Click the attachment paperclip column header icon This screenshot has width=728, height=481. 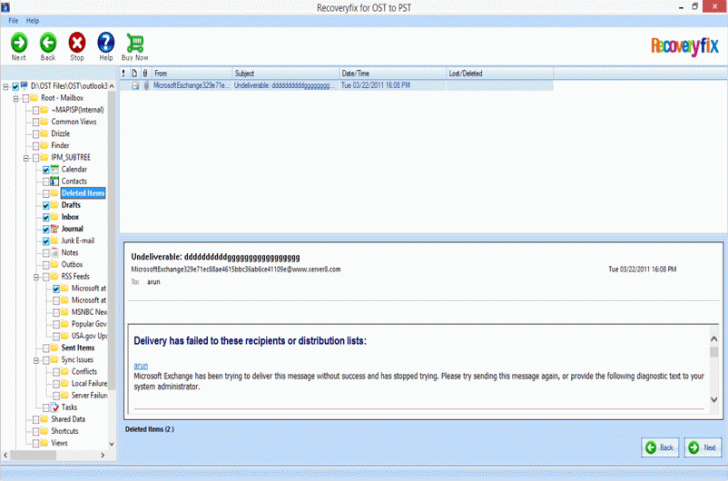pos(145,73)
